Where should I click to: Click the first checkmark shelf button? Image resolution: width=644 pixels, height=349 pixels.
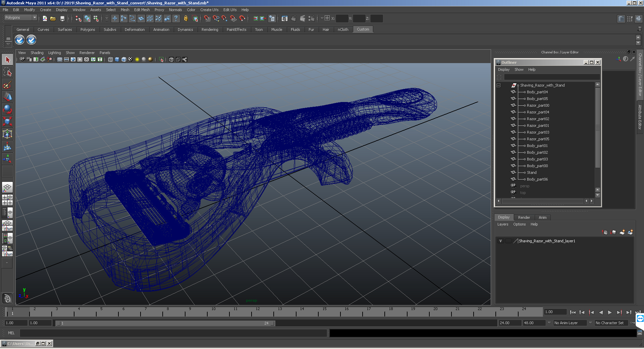(x=20, y=40)
